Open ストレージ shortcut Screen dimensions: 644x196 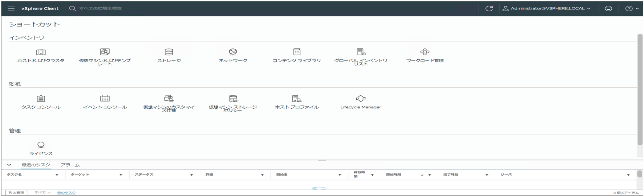pyautogui.click(x=169, y=56)
